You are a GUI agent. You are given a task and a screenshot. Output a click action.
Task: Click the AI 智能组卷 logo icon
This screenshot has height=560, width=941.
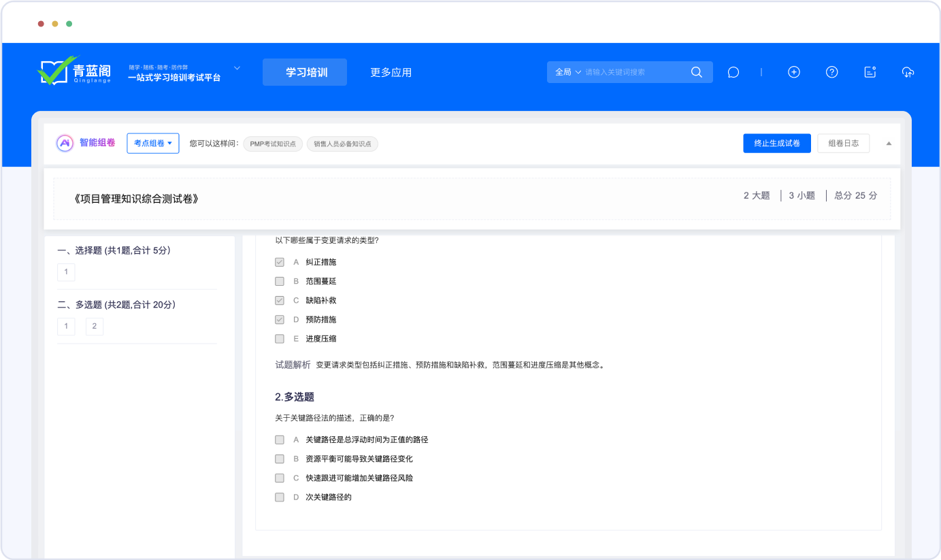coord(65,143)
